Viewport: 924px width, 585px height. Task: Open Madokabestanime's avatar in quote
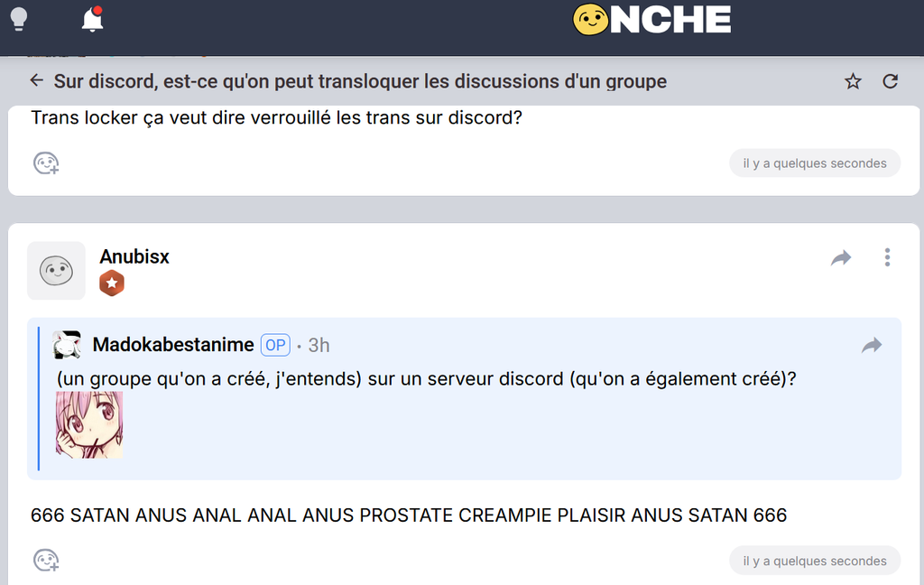(x=67, y=345)
